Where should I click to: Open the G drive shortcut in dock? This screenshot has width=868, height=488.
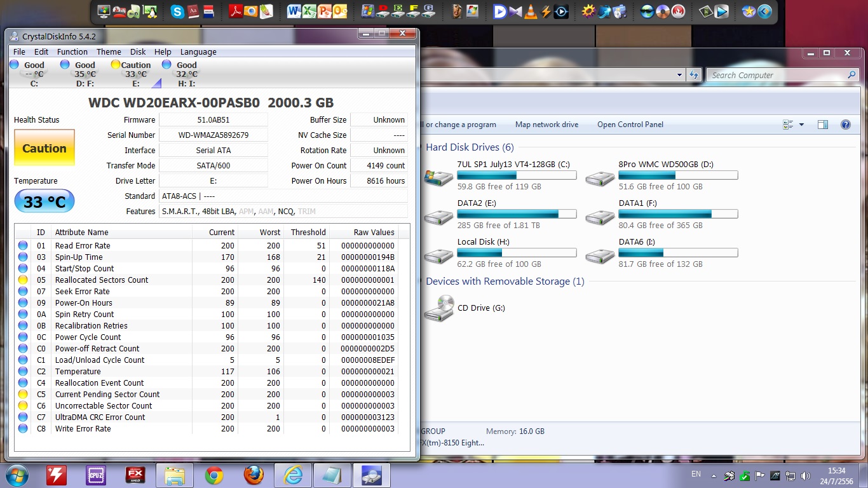(429, 11)
